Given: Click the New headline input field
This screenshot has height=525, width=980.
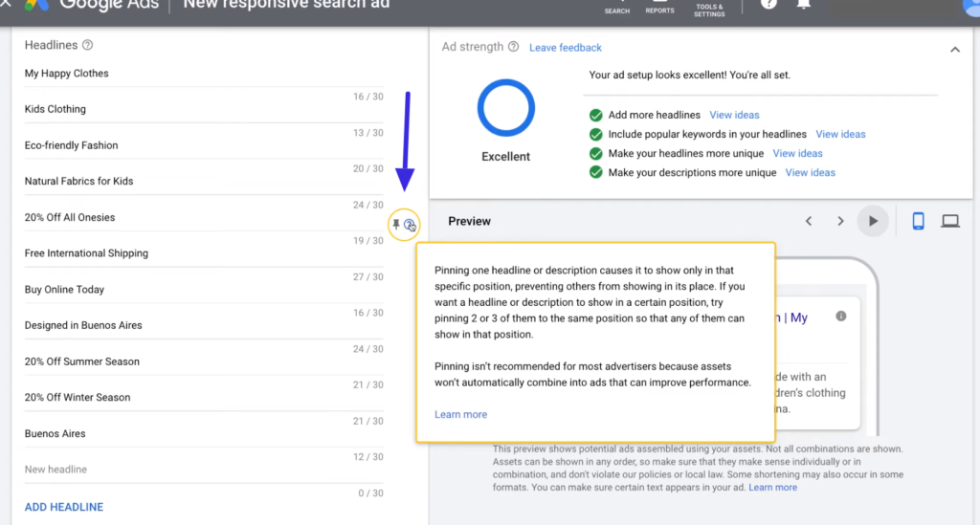Looking at the screenshot, I should (204, 470).
